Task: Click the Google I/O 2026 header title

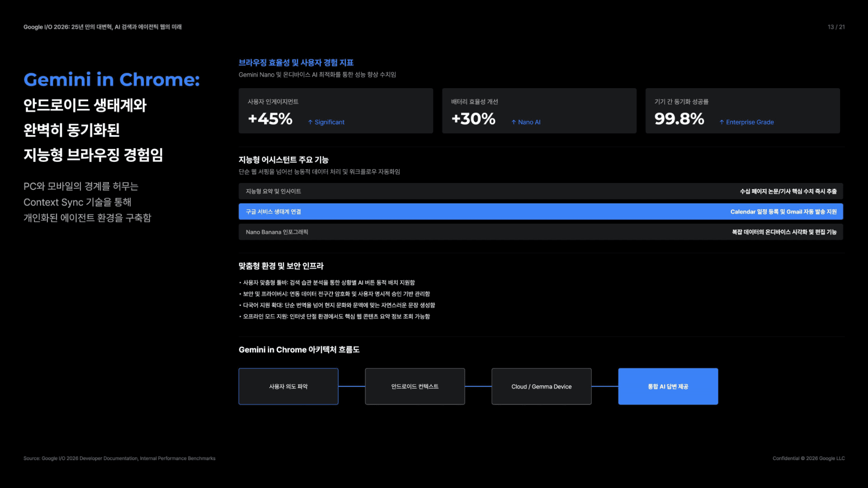Action: [x=103, y=27]
